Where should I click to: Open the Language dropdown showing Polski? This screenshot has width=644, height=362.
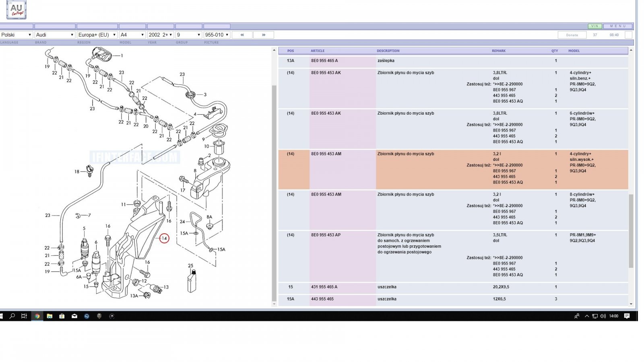(x=16, y=35)
